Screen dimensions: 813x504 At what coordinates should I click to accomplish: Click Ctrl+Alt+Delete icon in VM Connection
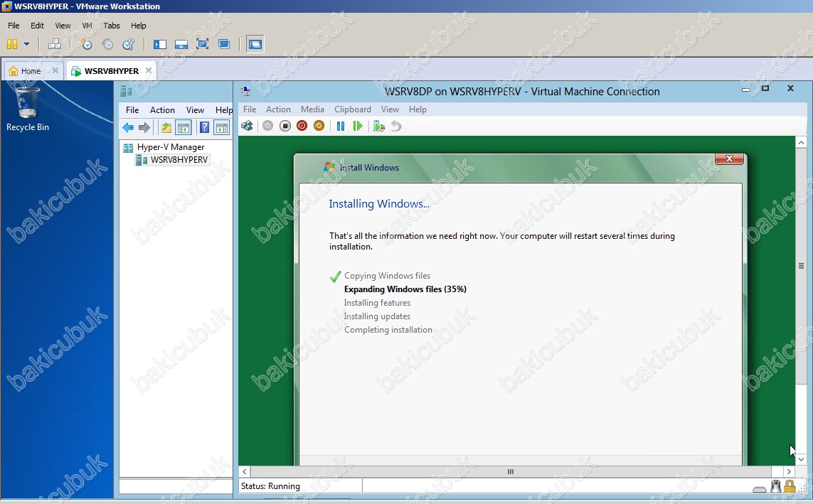coord(248,126)
